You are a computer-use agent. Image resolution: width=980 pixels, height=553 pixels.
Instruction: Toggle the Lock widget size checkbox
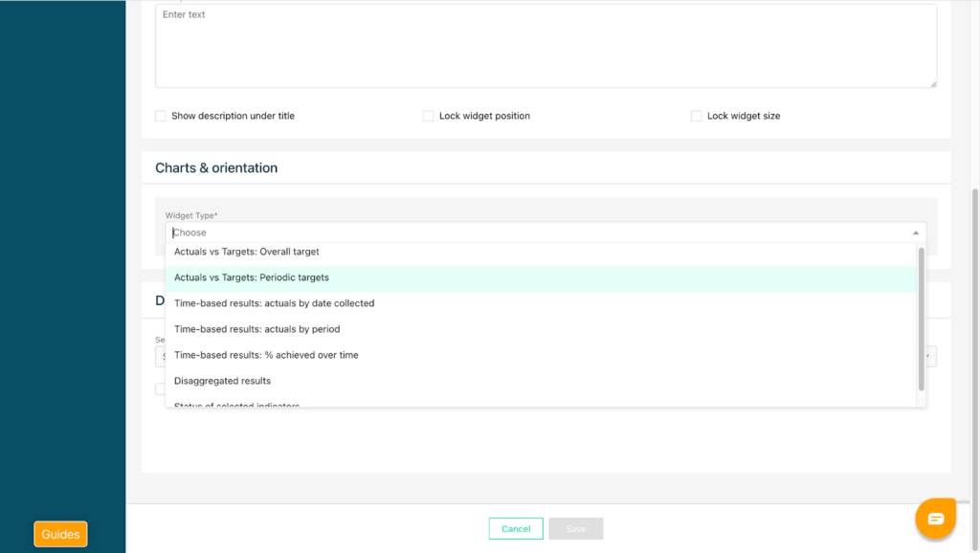pos(697,116)
